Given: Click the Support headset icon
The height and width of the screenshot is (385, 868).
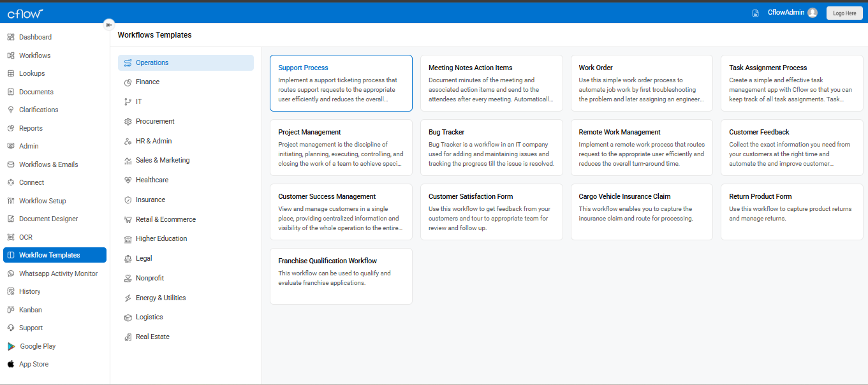Looking at the screenshot, I should click(11, 328).
